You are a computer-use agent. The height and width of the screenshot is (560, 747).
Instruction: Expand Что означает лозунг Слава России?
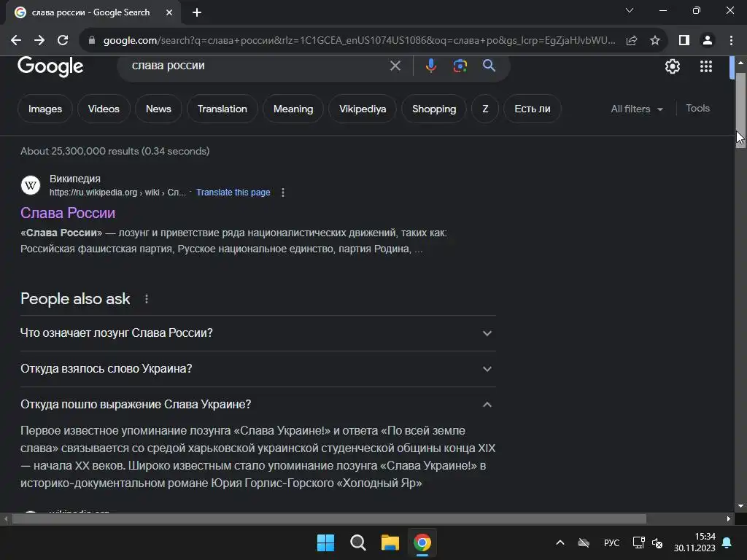(258, 332)
